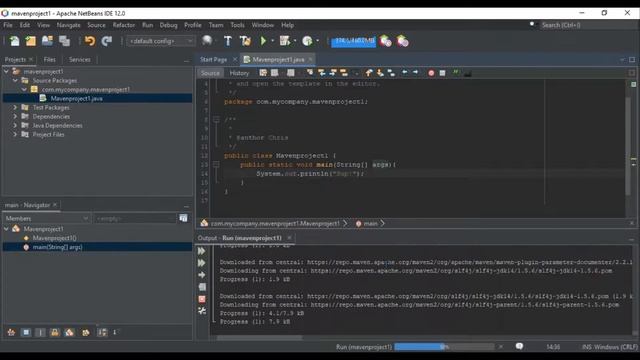Open Maven settings wrench icon in Output

tap(202, 311)
